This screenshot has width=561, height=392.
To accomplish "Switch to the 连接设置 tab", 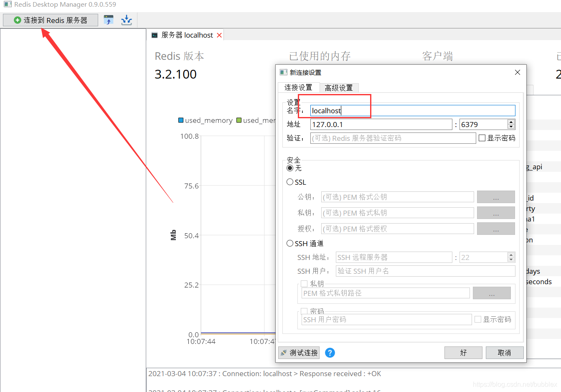I will [298, 87].
